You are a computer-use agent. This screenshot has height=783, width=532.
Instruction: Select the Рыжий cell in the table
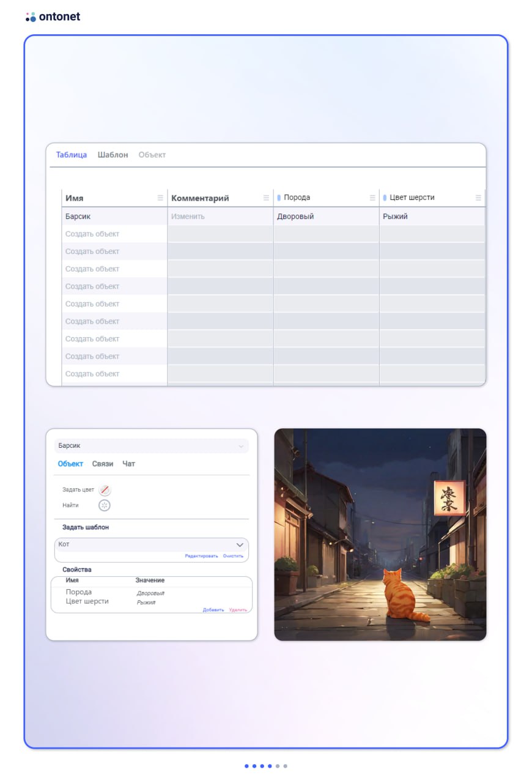point(432,216)
